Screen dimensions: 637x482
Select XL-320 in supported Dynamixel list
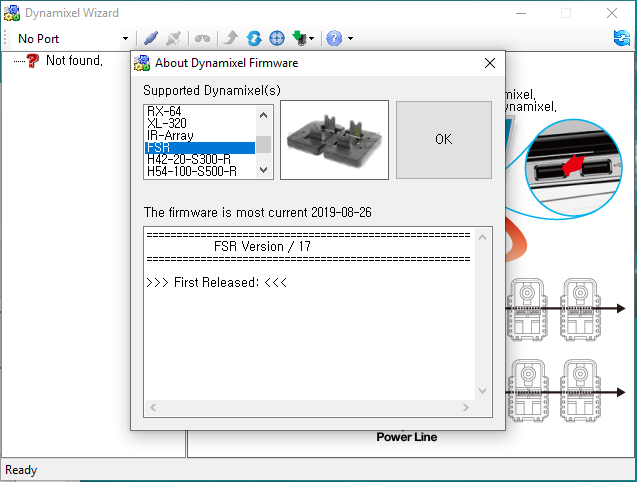coord(200,124)
